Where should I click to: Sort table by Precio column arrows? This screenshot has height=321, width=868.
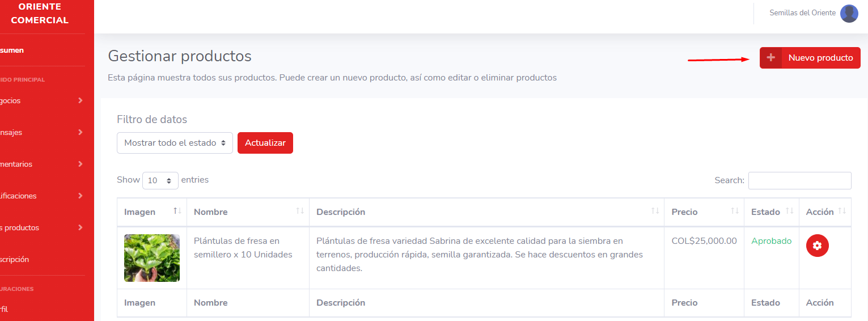[x=735, y=211]
